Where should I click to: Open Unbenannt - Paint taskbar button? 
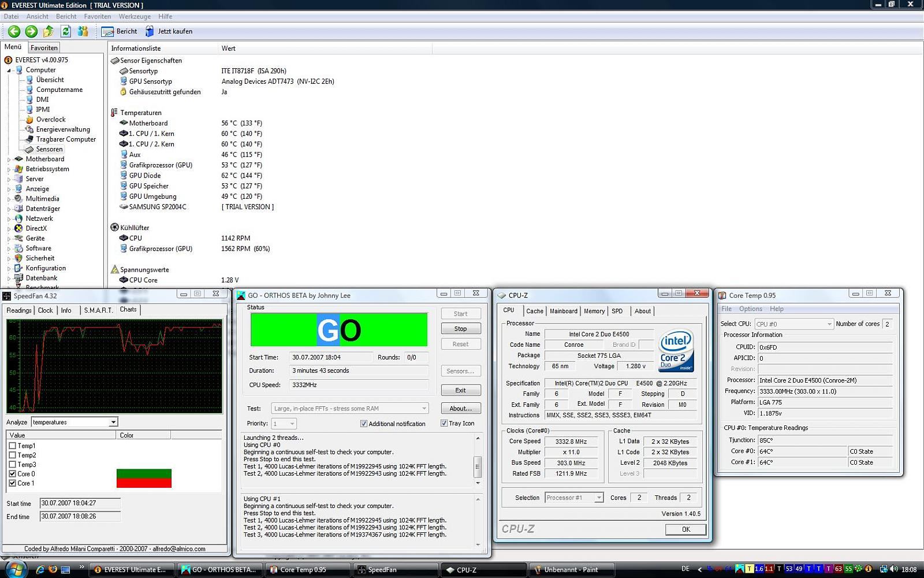571,570
